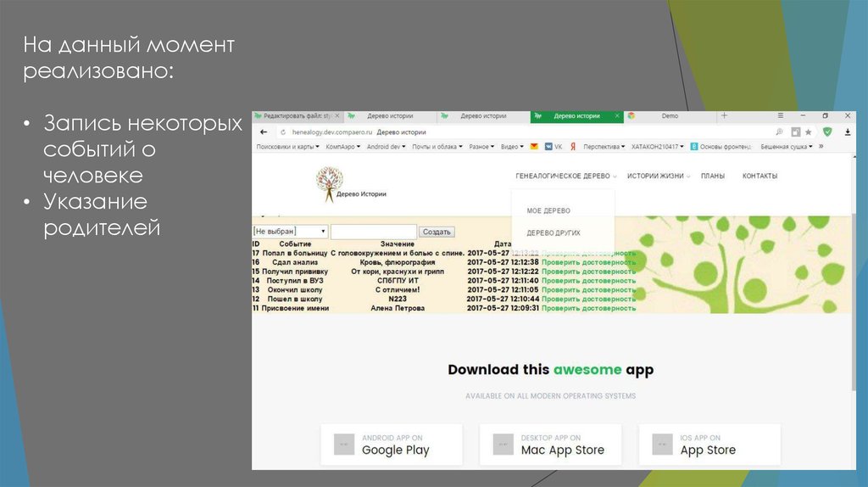This screenshot has width=868, height=487.
Task: Open the Истории жизни nav menu
Action: (x=658, y=176)
